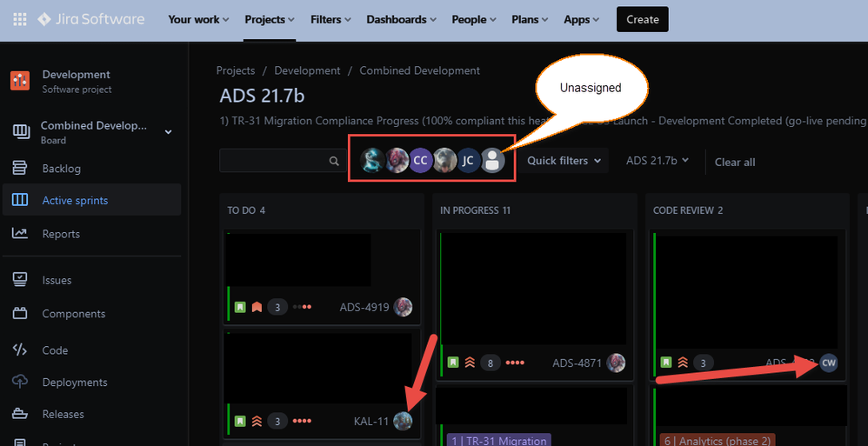Open issue ADS-4919
The height and width of the screenshot is (446, 868).
[364, 307]
